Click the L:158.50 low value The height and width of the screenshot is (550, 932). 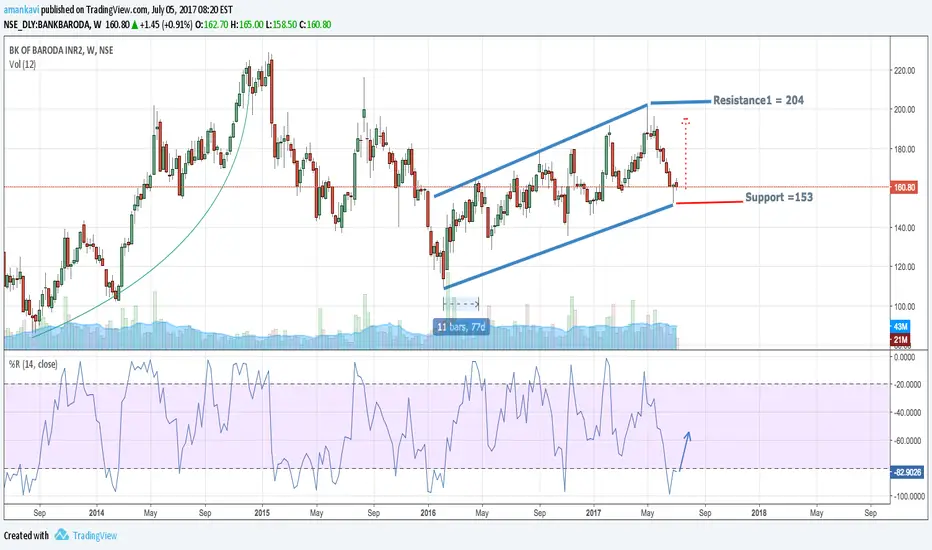point(281,25)
